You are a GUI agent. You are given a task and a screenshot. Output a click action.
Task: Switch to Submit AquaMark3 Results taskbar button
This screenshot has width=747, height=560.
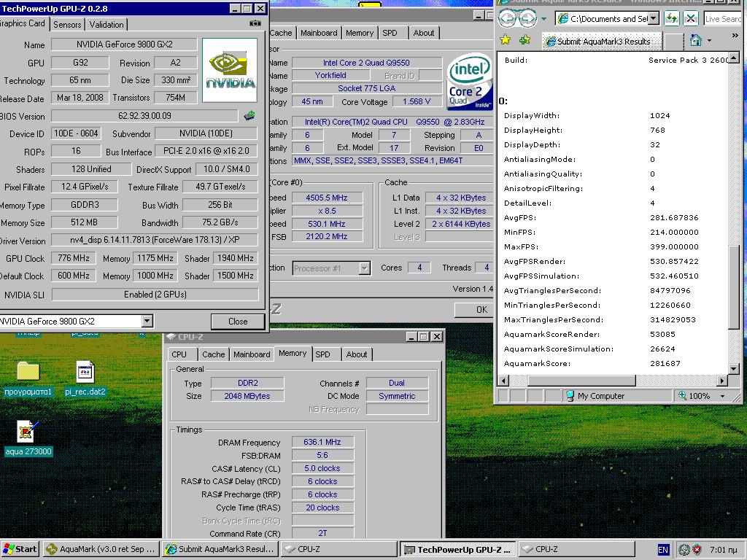point(220,549)
